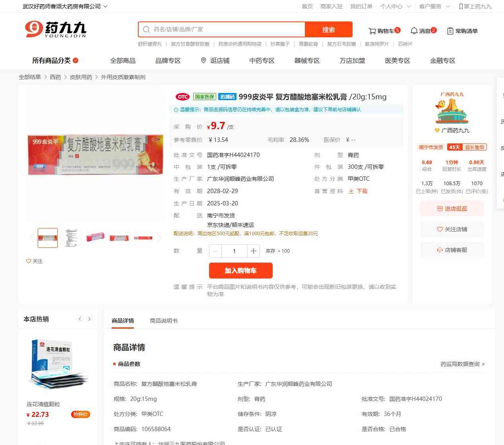Click the 店铺客服 headset button
This screenshot has width=504, height=445.
point(452,250)
